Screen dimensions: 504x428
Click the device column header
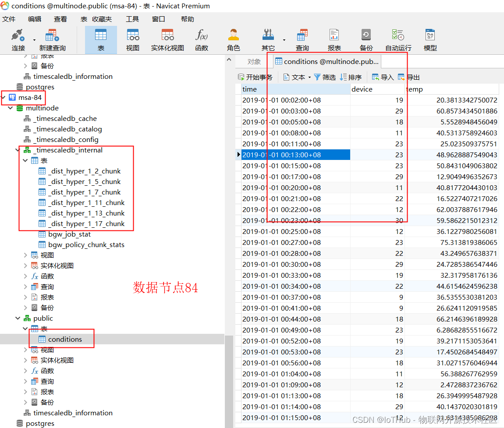click(x=377, y=89)
